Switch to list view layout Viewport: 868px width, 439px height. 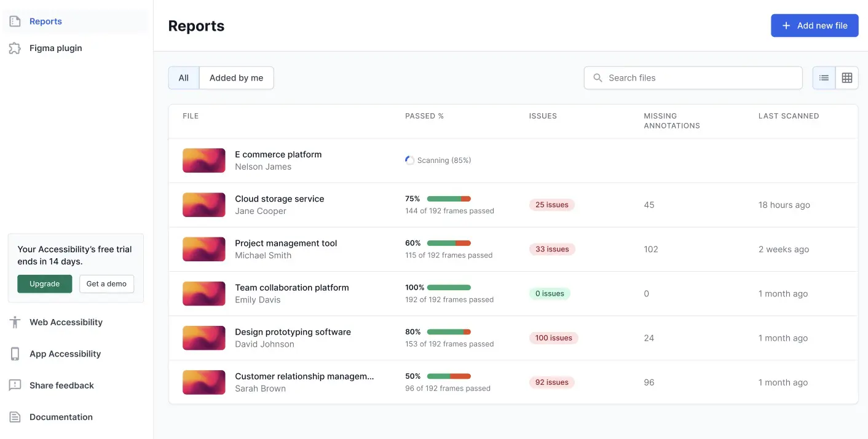click(824, 77)
